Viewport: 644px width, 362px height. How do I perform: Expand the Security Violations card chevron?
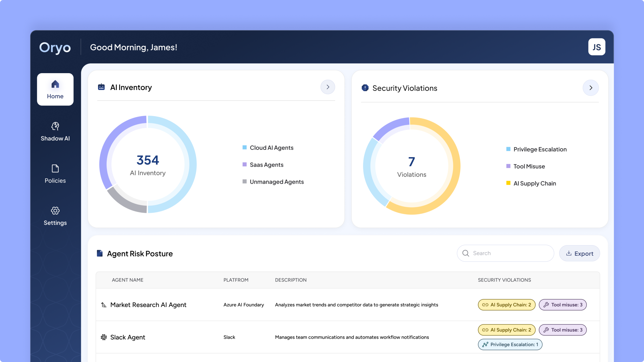tap(591, 88)
